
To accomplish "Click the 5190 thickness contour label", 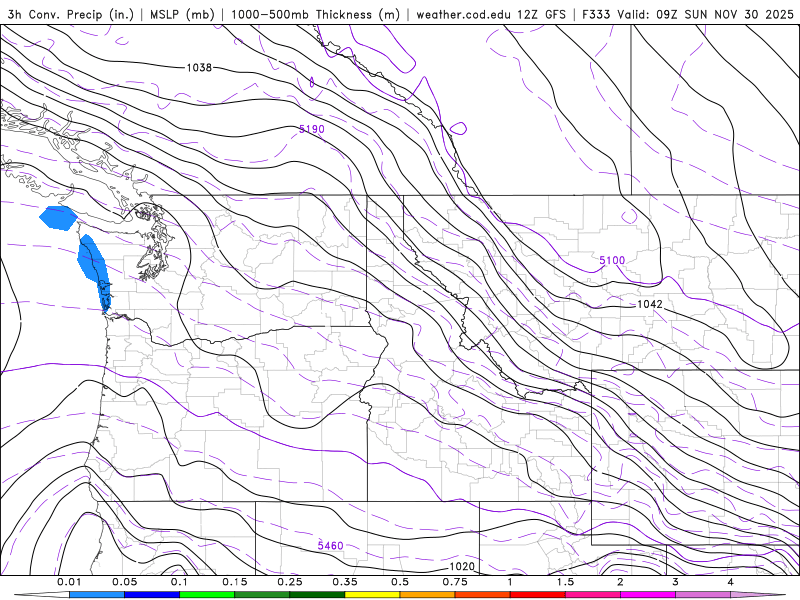I will 312,129.
